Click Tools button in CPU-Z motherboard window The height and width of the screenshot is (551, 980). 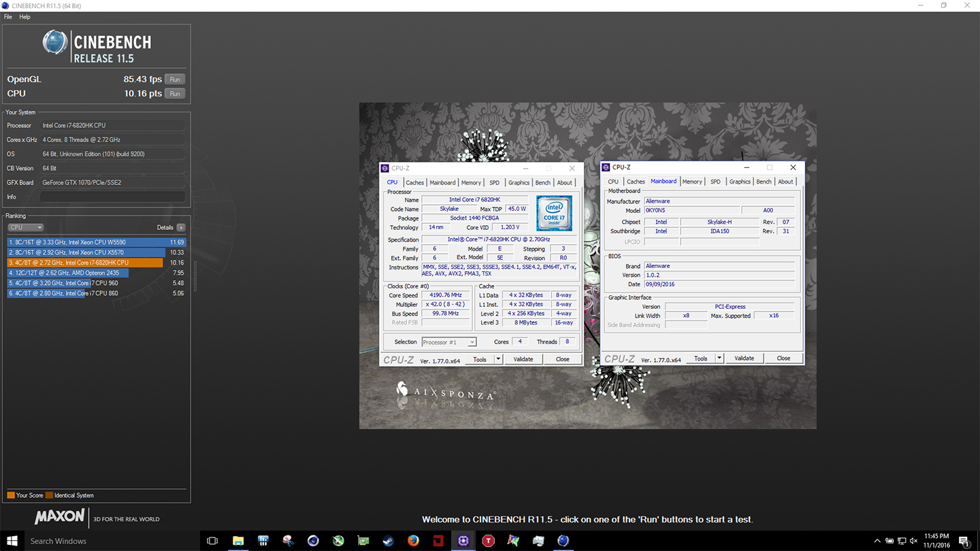click(701, 358)
